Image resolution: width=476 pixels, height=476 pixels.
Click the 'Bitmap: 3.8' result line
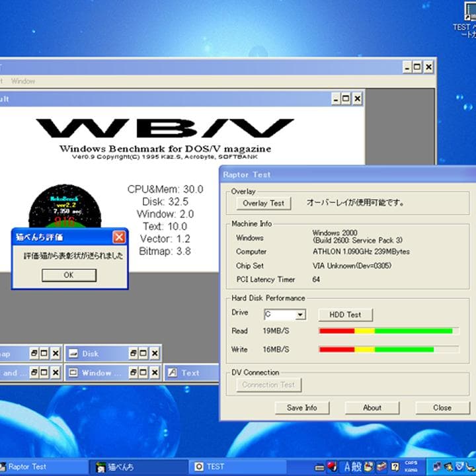click(165, 251)
